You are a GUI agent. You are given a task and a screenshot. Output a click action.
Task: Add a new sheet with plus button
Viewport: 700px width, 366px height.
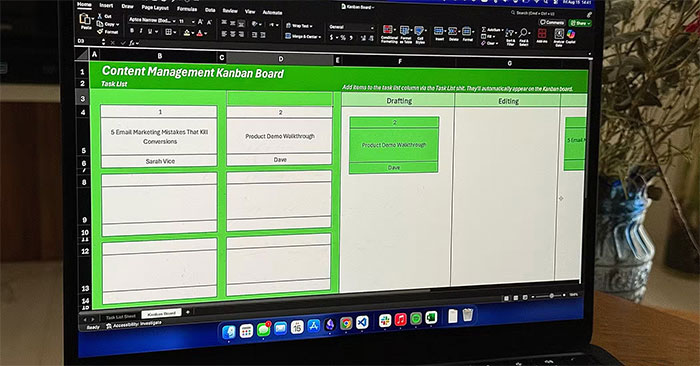(x=188, y=312)
